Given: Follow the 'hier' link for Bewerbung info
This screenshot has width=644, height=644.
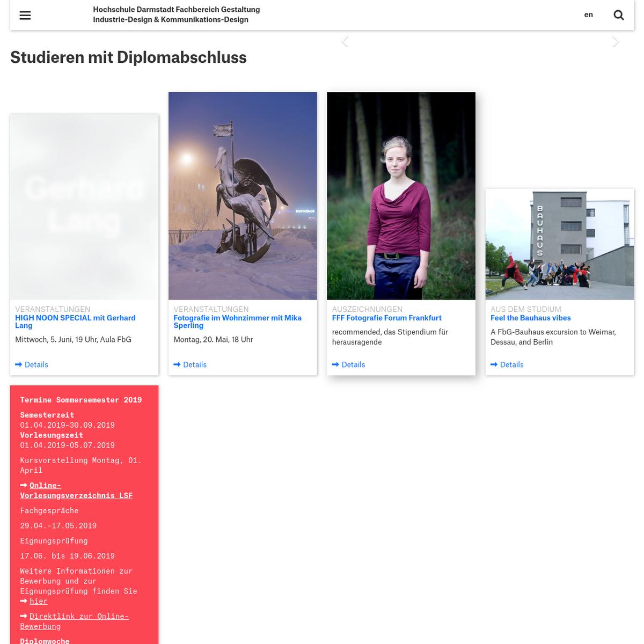Looking at the screenshot, I should [39, 601].
